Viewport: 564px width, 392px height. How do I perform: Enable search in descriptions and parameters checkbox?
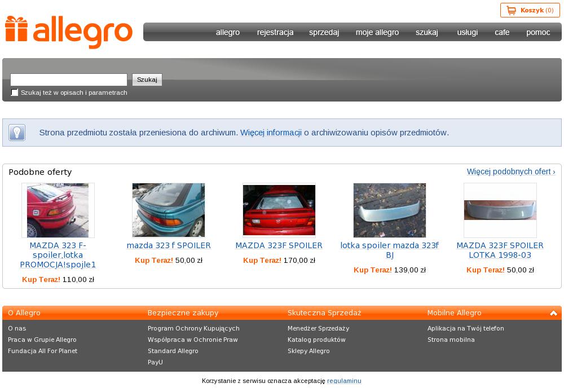(15, 93)
